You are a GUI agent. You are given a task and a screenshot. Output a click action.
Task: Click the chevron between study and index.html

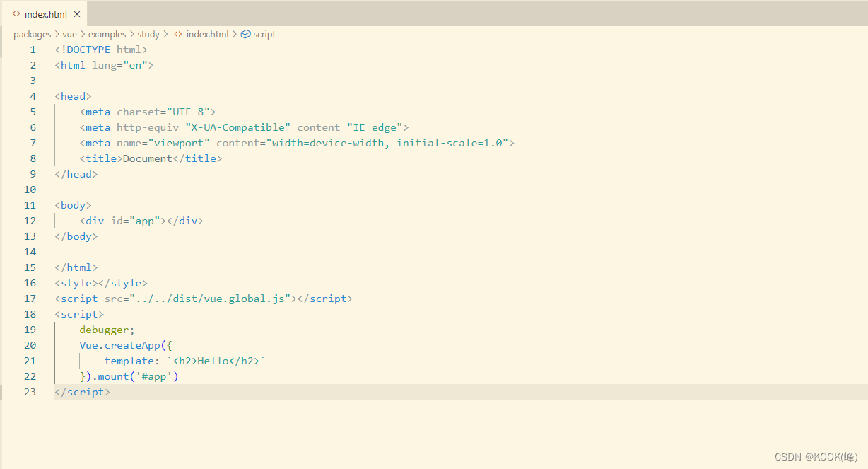tap(164, 34)
